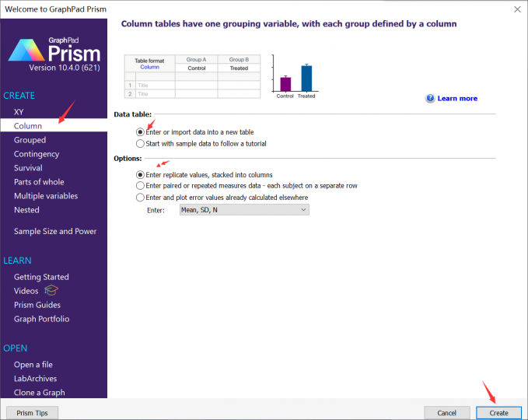
Task: Click row 2 'Title' cell in preview
Action: coord(156,94)
